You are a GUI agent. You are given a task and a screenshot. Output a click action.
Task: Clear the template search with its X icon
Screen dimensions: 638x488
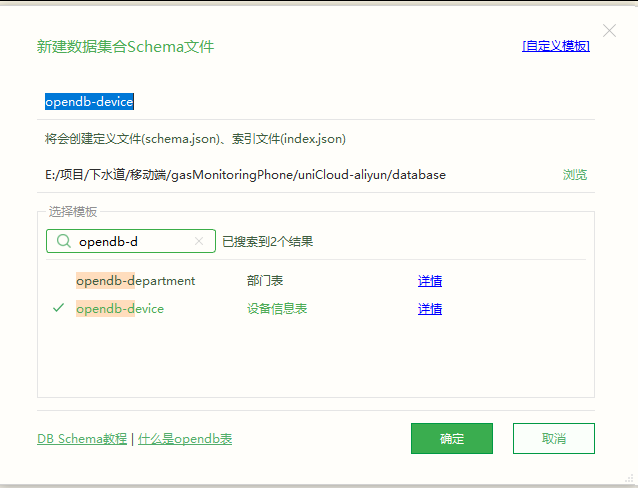click(199, 241)
